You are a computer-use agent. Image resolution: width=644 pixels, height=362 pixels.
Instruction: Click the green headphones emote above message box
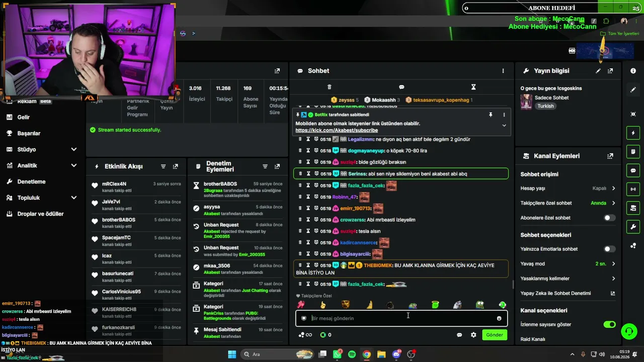(502, 305)
